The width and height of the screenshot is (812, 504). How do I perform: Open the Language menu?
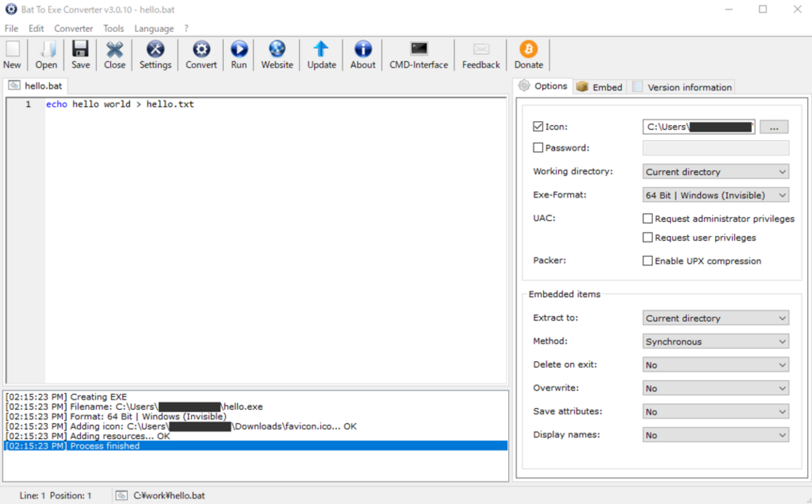pos(154,29)
